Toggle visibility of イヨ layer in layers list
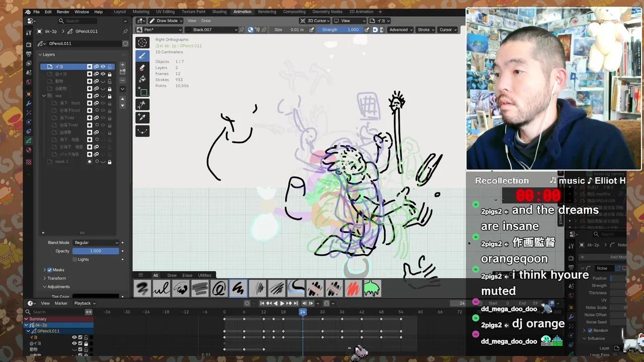 [x=103, y=66]
